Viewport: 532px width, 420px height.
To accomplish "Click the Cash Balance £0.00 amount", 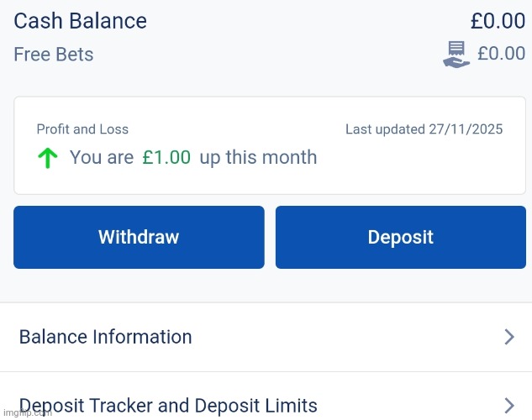I will (498, 21).
